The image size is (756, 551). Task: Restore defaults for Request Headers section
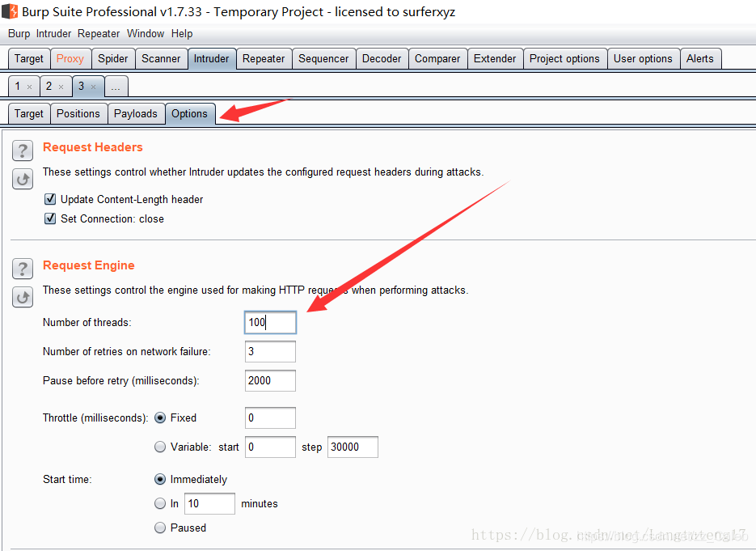click(23, 180)
